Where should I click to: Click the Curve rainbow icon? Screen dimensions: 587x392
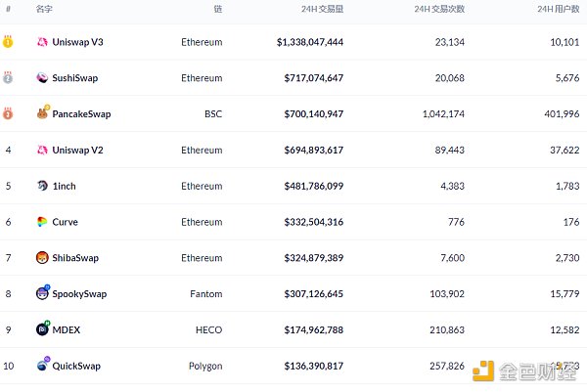[x=42, y=222]
